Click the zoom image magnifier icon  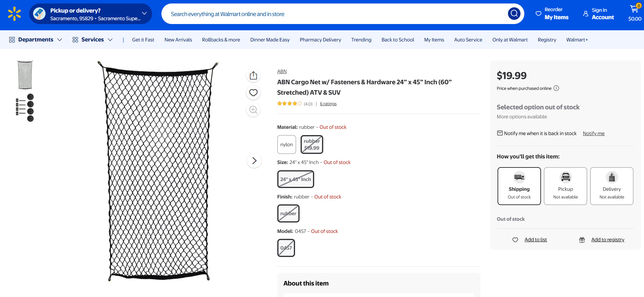(x=253, y=110)
